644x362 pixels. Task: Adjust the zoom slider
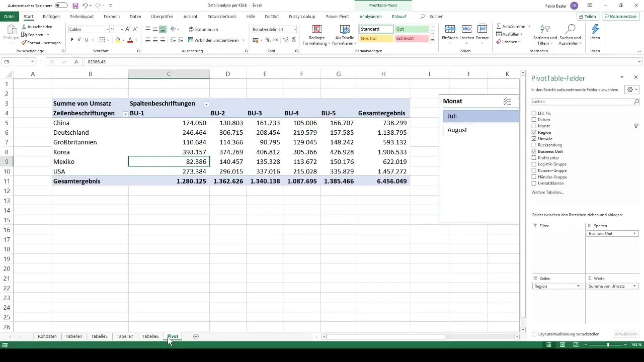coord(608,345)
